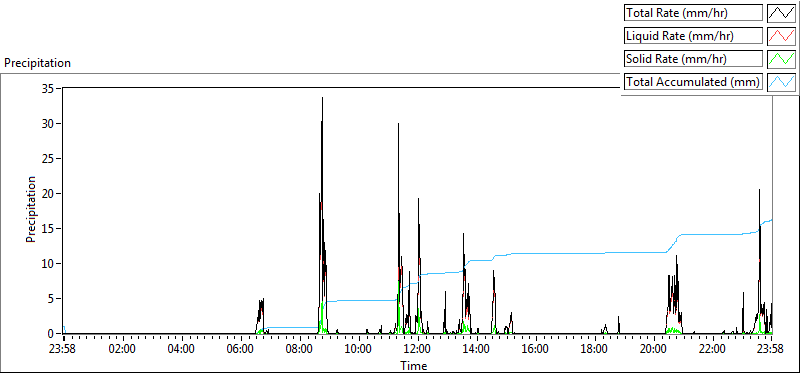
Task: Click the Liquid Rate red line swatch
Action: click(781, 36)
